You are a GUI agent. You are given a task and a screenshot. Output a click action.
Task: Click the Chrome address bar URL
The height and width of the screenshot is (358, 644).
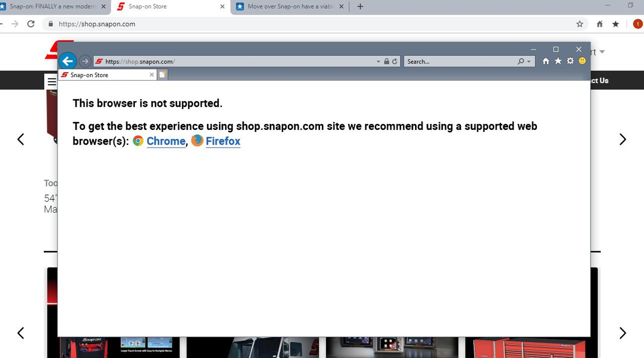pyautogui.click(x=97, y=24)
